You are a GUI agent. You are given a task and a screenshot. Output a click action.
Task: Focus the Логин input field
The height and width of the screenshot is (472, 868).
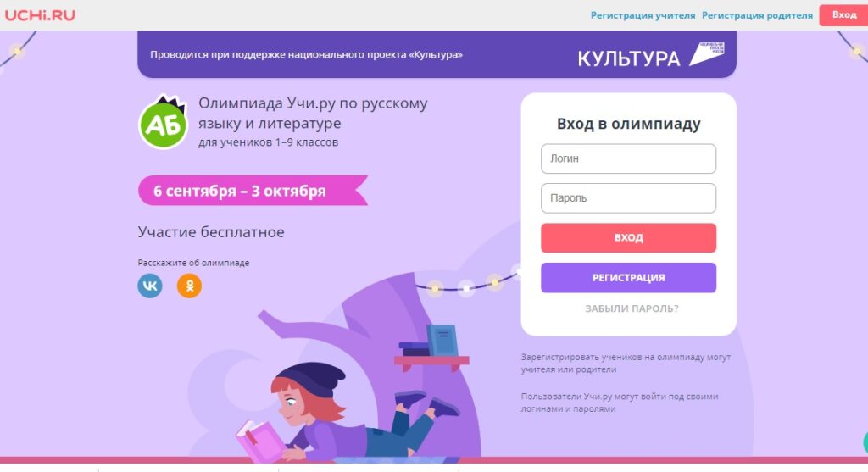coord(628,158)
